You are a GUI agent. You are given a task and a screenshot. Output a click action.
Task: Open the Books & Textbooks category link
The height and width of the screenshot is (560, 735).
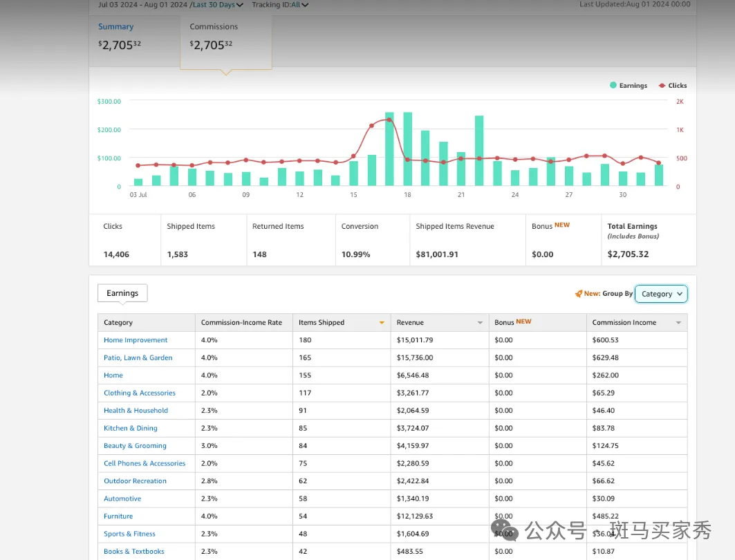click(134, 551)
